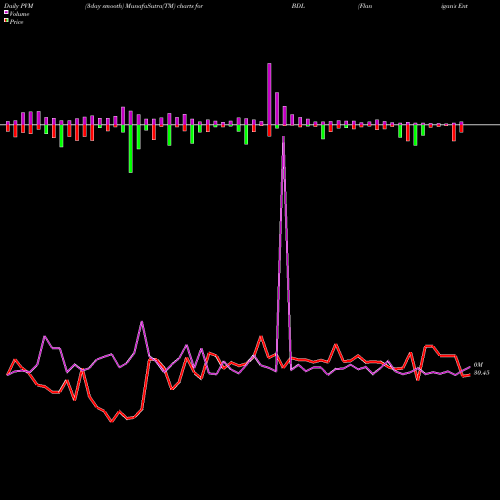Click the tallest magenta volume bar
The width and height of the screenshot is (500, 500).
point(269,94)
